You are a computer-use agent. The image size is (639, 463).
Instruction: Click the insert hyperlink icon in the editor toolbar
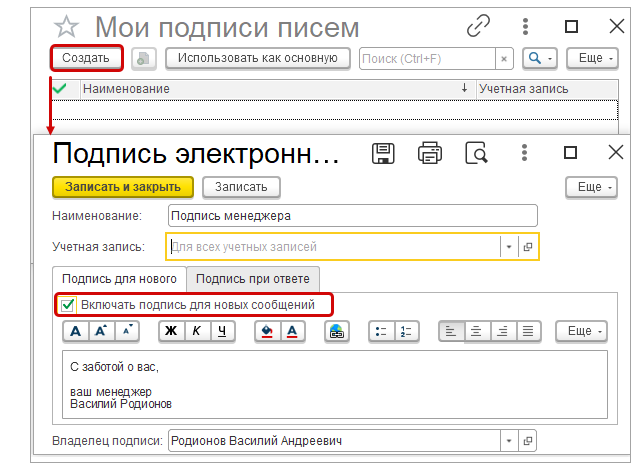tap(336, 331)
